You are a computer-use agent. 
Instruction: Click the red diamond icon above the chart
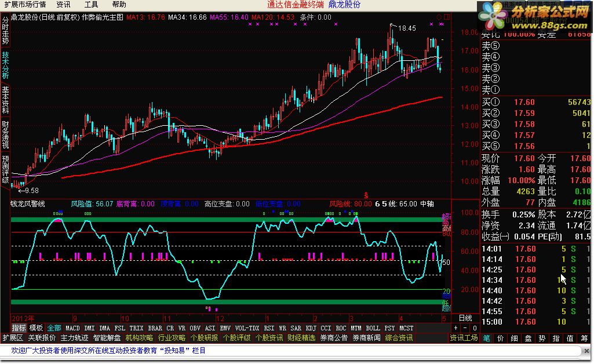pyautogui.click(x=439, y=17)
